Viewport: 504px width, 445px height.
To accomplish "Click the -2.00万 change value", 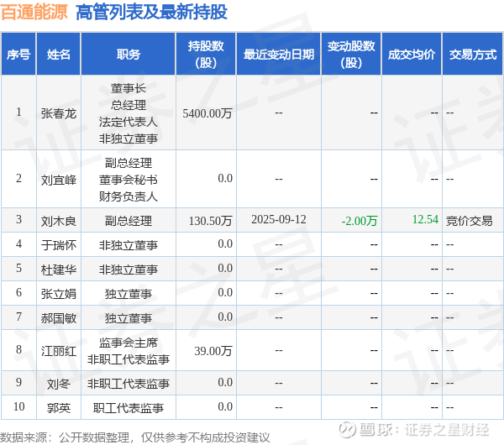I will [x=359, y=221].
